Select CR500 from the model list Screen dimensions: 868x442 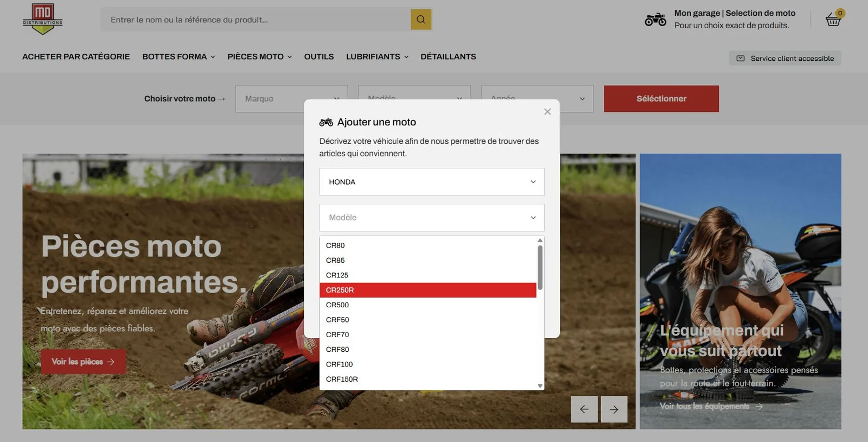pyautogui.click(x=428, y=305)
